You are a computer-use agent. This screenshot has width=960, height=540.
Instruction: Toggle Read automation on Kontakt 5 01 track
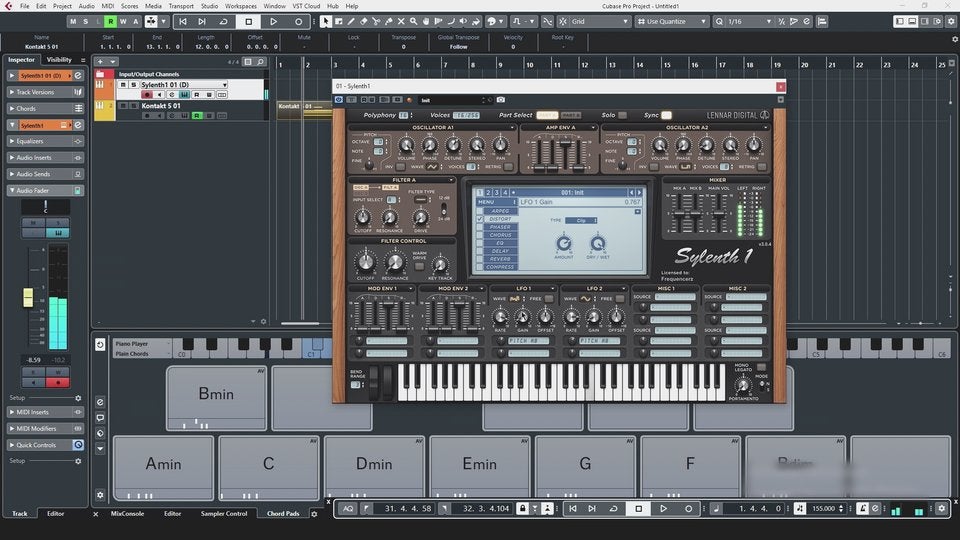click(x=197, y=115)
